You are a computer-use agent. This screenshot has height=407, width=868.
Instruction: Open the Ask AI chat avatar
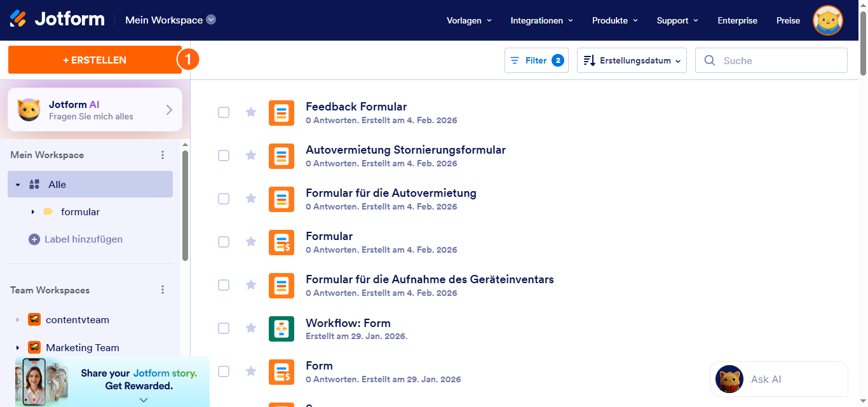729,379
